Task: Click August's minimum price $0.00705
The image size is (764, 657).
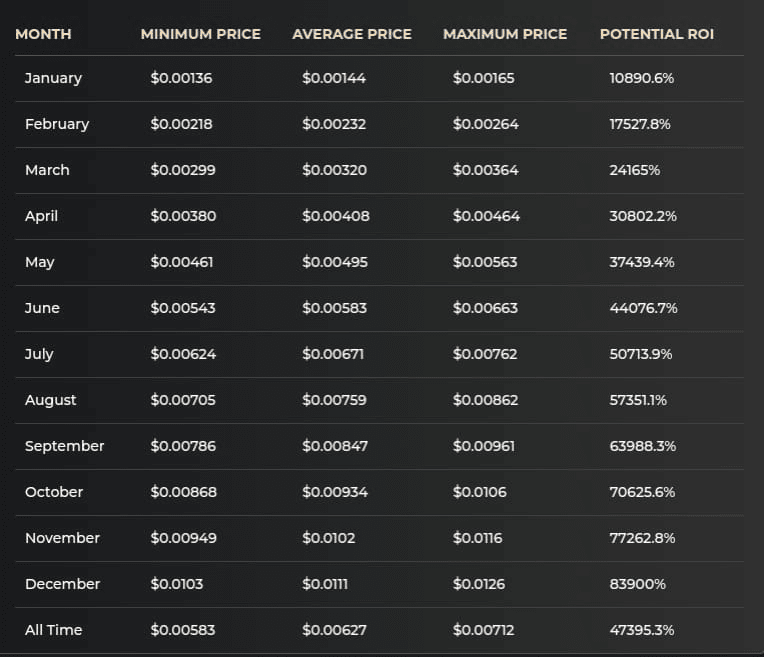Action: coord(183,400)
